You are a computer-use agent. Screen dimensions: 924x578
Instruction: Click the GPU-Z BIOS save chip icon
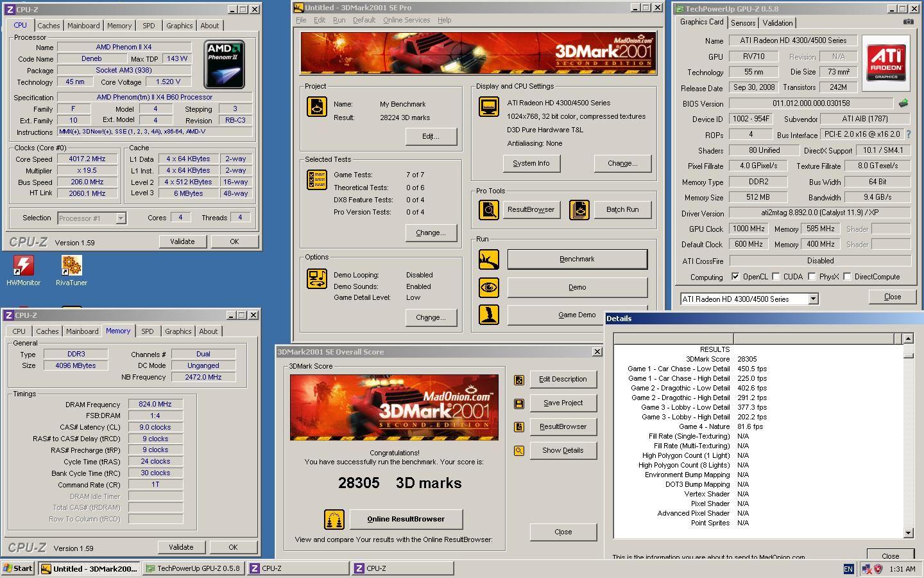pos(903,103)
